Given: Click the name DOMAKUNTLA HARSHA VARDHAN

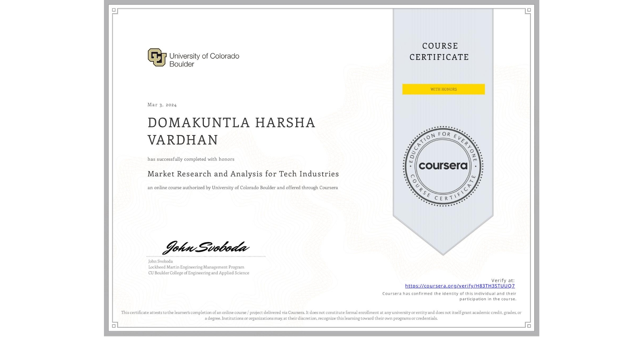Looking at the screenshot, I should click(x=232, y=131).
